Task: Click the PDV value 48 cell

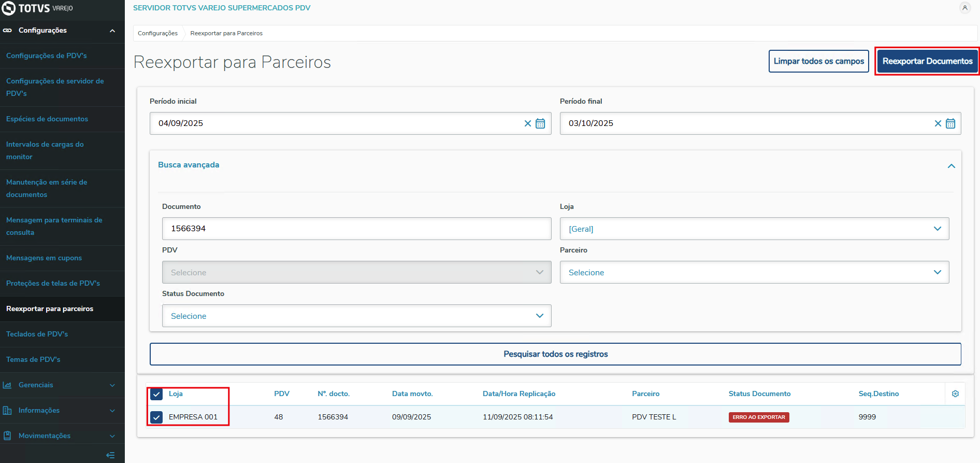Action: pos(279,417)
